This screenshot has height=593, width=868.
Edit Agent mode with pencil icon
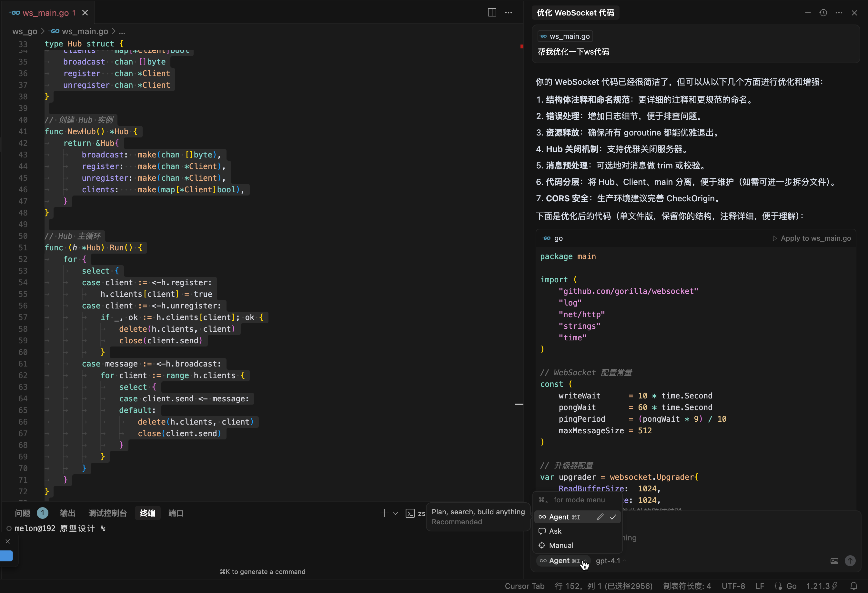[x=600, y=517]
